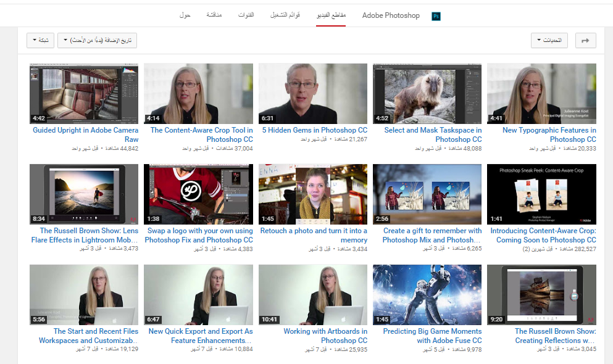Screen dimensions: 613x364
Task: Open 5 Hidden Gems video thumbnail
Action: click(x=313, y=94)
